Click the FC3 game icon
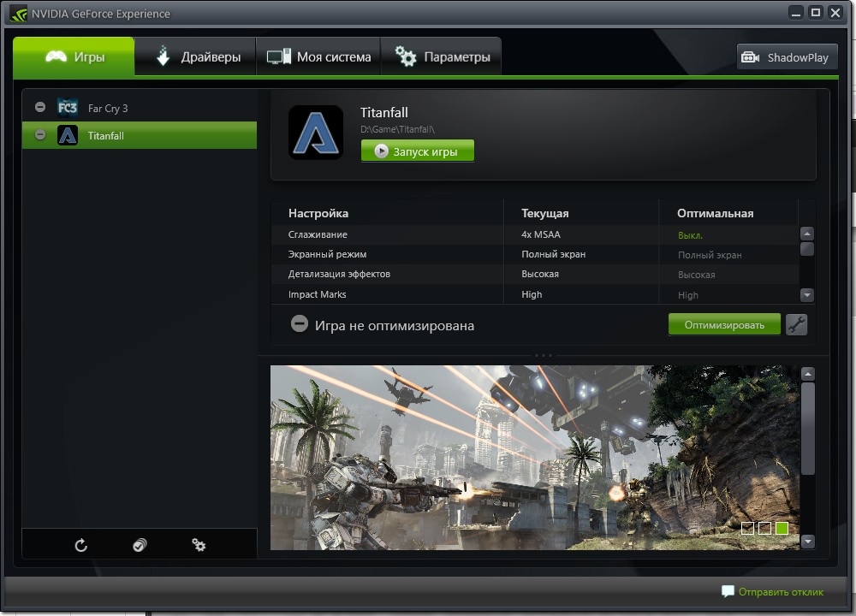Screen dimensions: 856x616 point(68,108)
